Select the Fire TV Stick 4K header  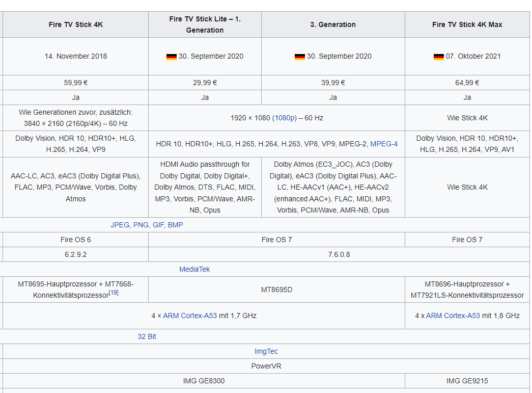click(76, 24)
